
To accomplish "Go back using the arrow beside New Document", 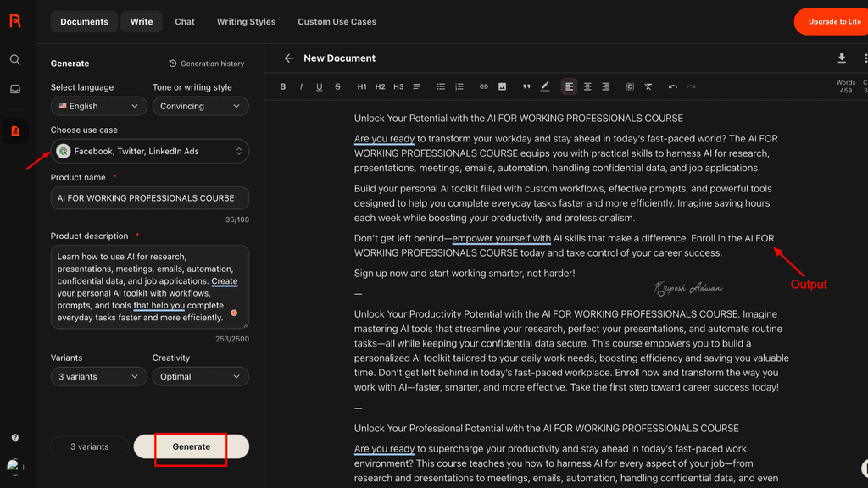I will (x=289, y=58).
